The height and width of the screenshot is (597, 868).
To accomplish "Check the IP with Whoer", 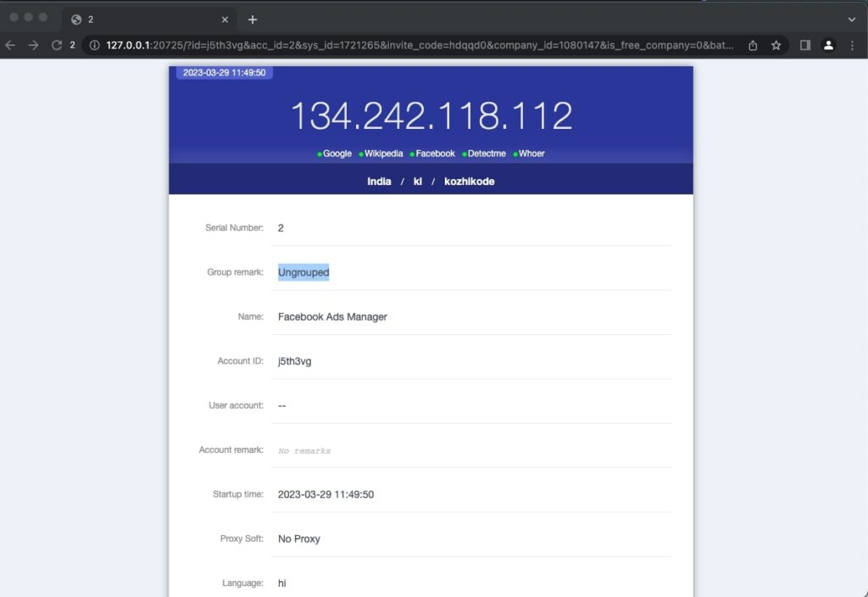I will pyautogui.click(x=531, y=153).
